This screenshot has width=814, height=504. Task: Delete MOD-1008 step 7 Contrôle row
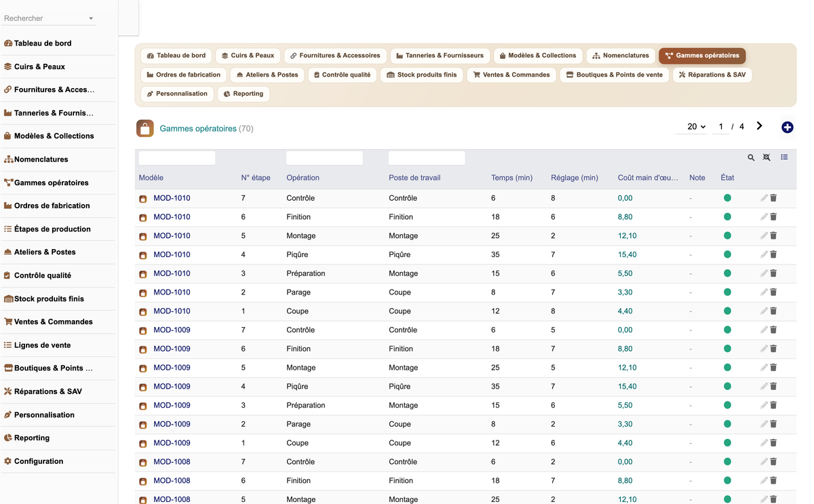773,462
